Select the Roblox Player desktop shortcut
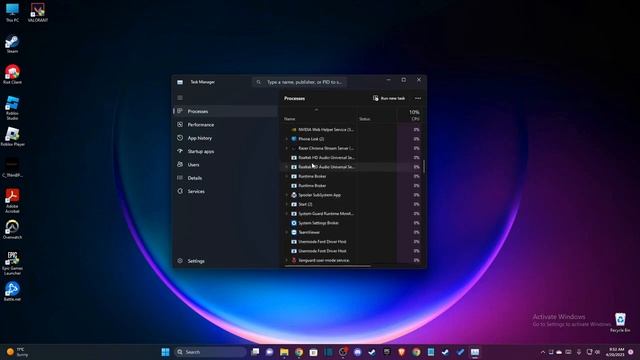Screen dimensions: 640x360 pyautogui.click(x=12, y=137)
